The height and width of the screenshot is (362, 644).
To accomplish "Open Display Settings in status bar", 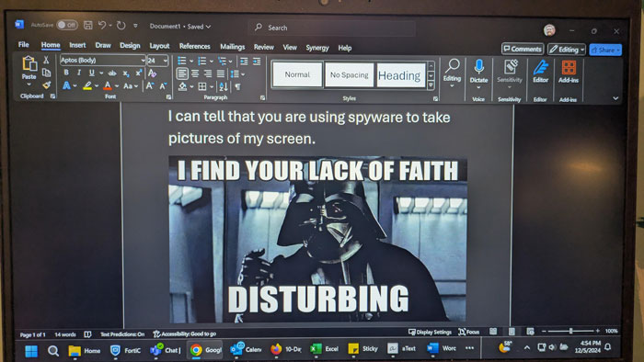I will (430, 332).
